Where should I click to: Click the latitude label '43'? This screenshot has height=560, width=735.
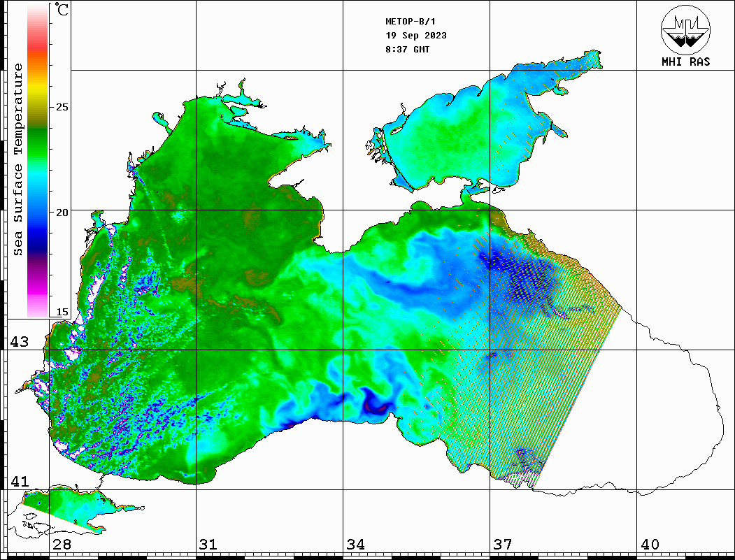20,342
